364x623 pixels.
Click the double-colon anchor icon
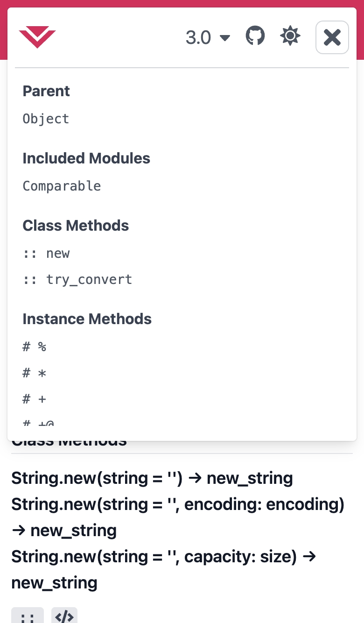(28, 616)
